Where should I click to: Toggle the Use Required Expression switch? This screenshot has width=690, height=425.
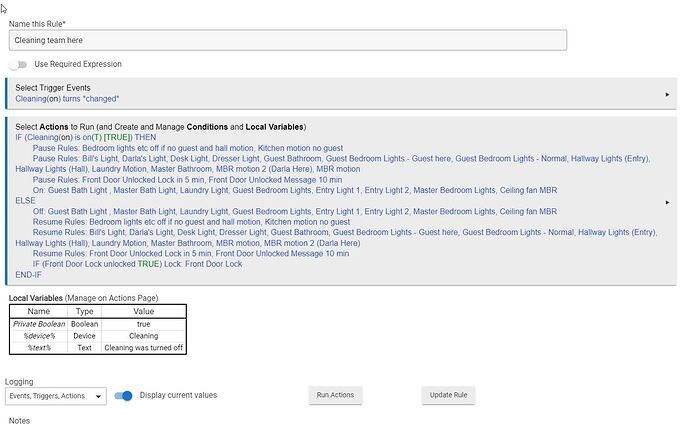[x=17, y=64]
